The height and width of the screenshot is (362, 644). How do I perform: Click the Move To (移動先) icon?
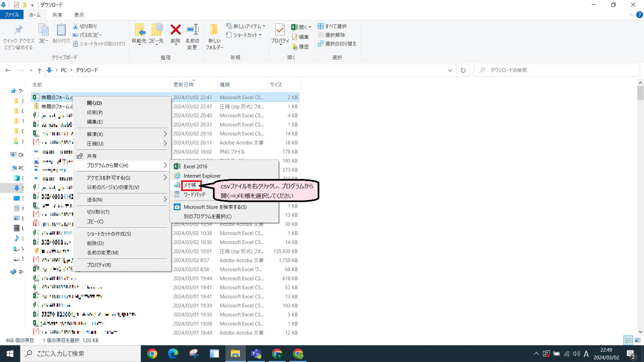[139, 30]
